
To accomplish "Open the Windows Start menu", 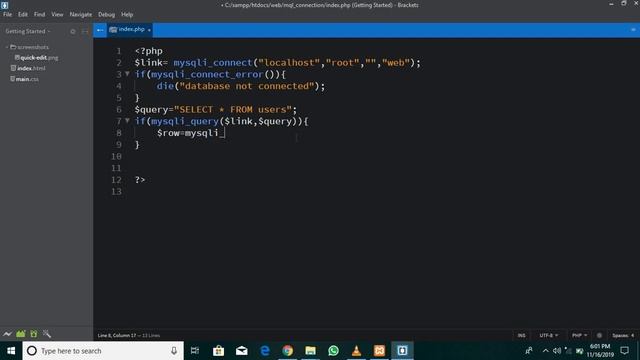I will pyautogui.click(x=11, y=351).
